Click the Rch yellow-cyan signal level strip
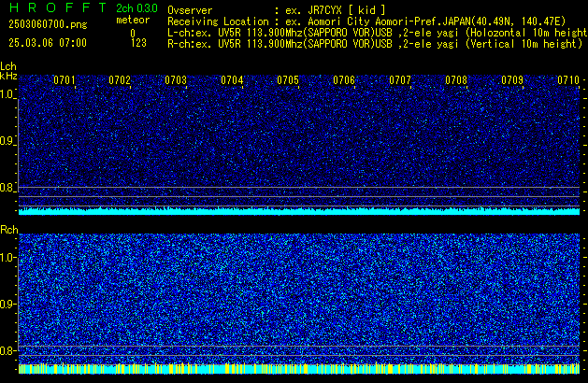Image resolution: width=588 pixels, height=383 pixels. [299, 369]
